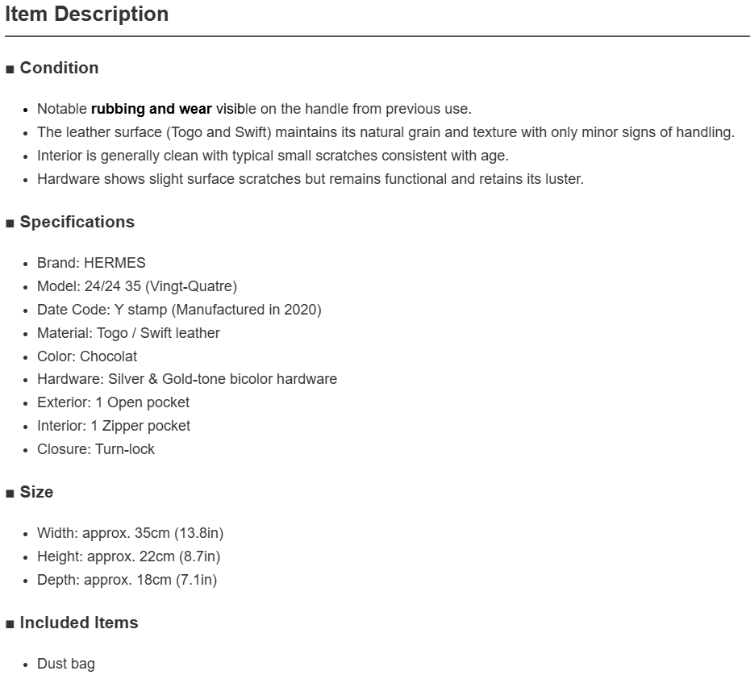Screen dimensions: 750x700
Task: Click the Togo and Swift leather surface line
Action: [385, 132]
